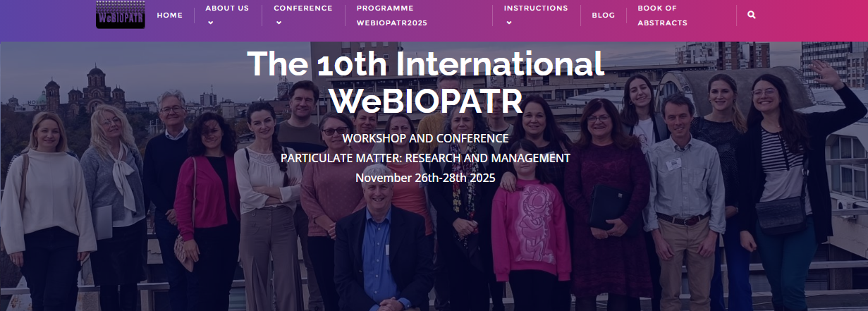Image resolution: width=868 pixels, height=311 pixels.
Task: Click the Instructions menu label
Action: 535,8
